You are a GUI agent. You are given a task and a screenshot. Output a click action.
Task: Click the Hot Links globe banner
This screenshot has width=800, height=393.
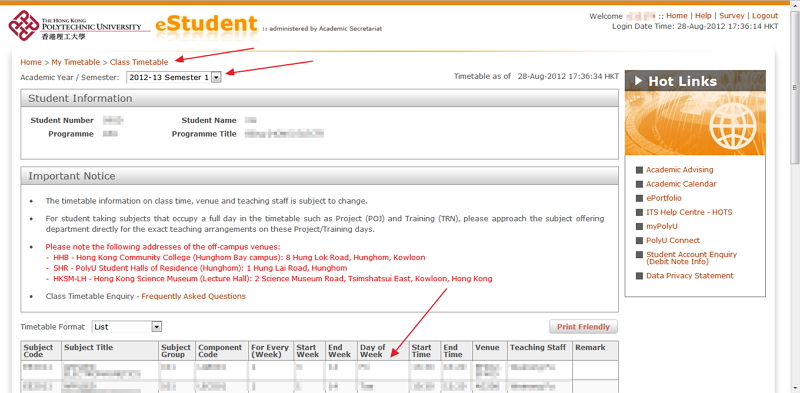coord(695,123)
